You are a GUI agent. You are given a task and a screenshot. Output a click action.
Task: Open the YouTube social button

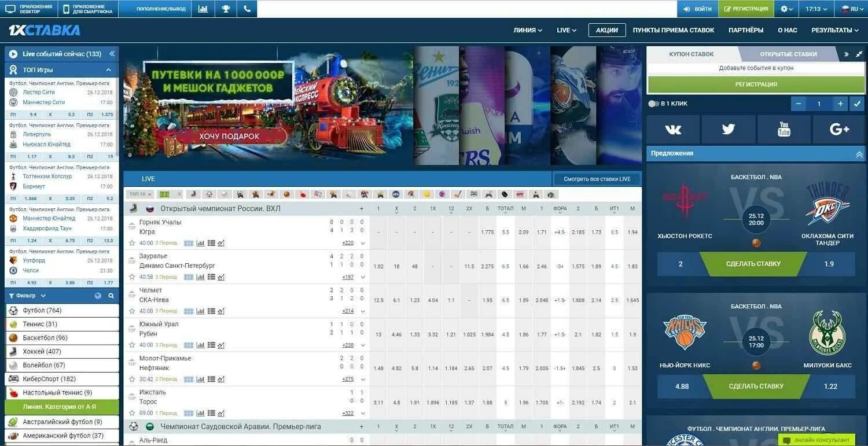[x=784, y=130]
